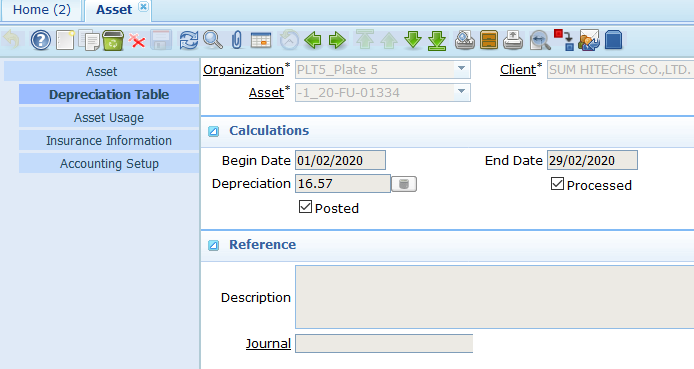694x369 pixels.
Task: Open the Organization dropdown arrow
Action: (x=461, y=69)
